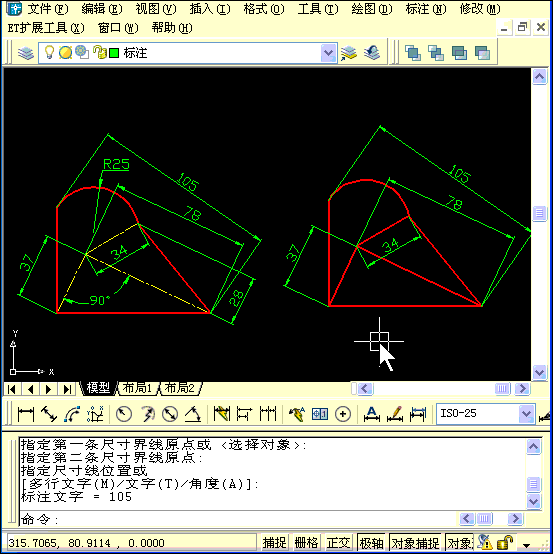Select the Baseline dimension tool

tap(245, 414)
